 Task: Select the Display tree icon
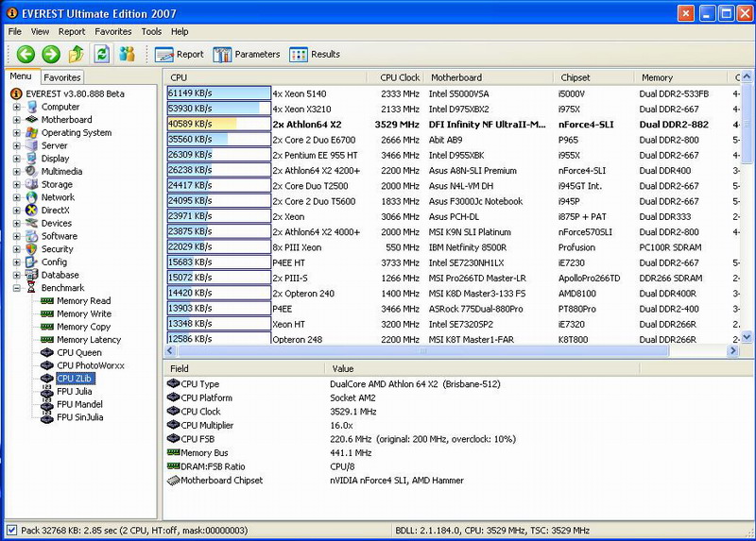(32, 159)
